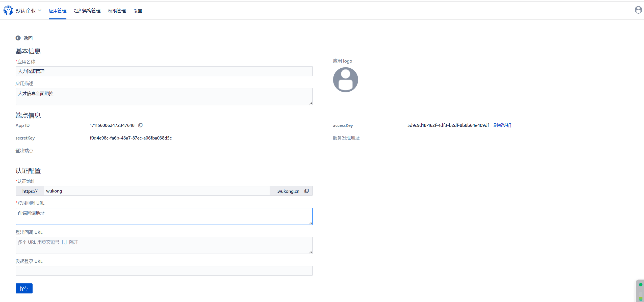644x302 pixels.
Task: Click the green status dot widget
Action: [640, 285]
